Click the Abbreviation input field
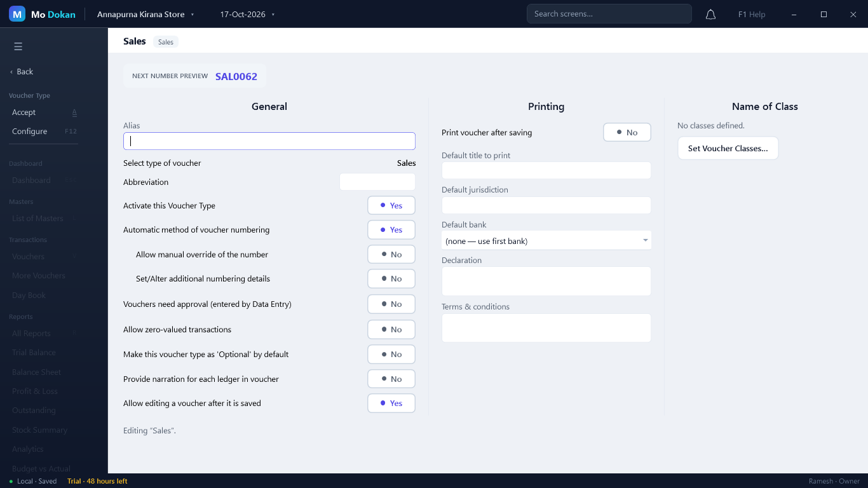Screen dimensions: 868x488 coord(377,182)
